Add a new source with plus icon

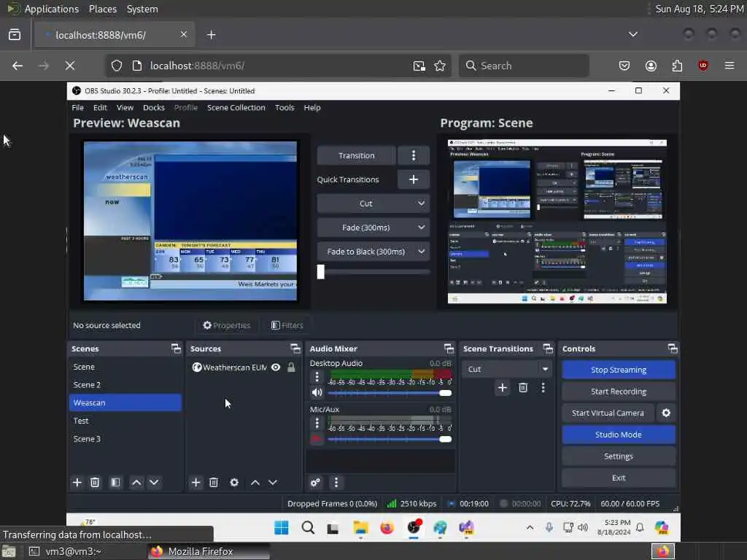196,483
